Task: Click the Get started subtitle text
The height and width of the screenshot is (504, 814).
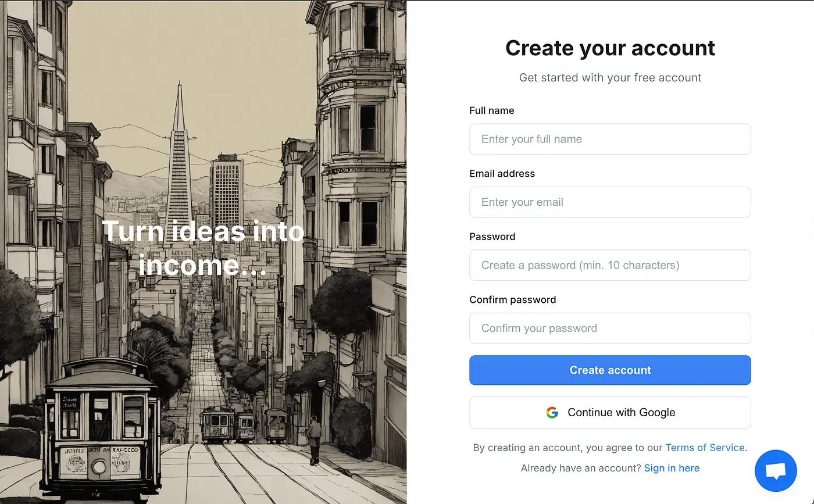Action: click(610, 77)
